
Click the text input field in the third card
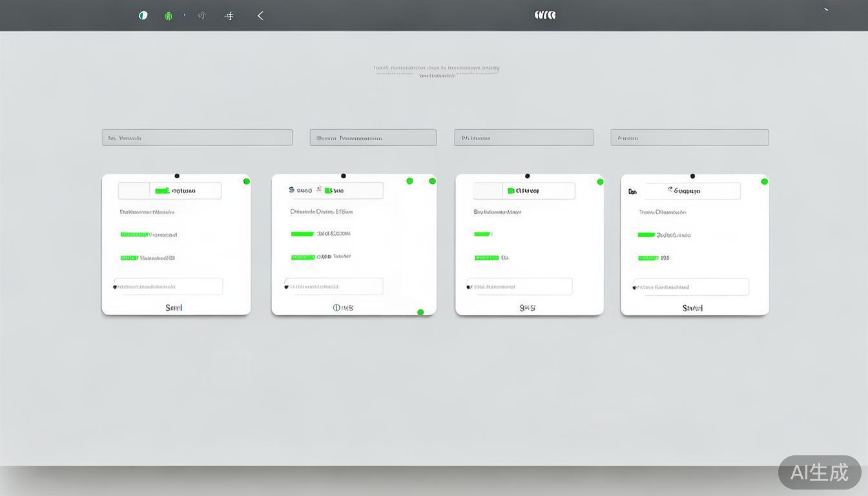tap(520, 286)
